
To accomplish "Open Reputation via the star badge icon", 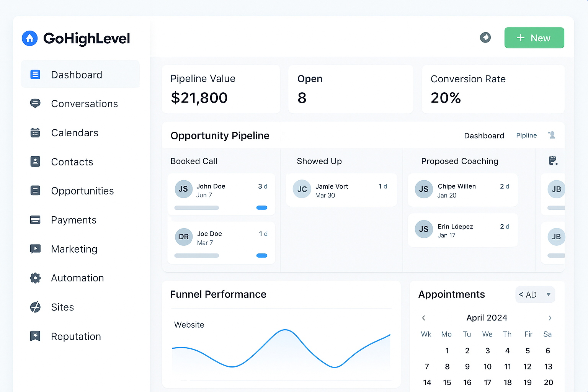I will [35, 336].
